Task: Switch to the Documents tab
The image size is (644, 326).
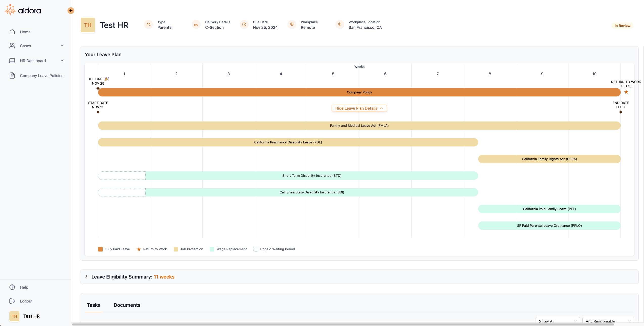Action: tap(127, 305)
